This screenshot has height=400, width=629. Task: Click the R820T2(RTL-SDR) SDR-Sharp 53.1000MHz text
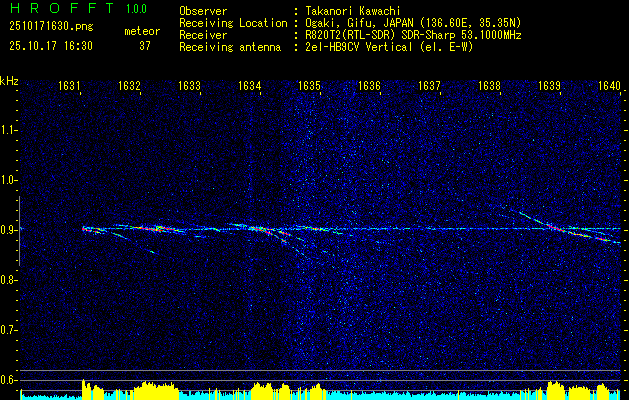(x=414, y=35)
